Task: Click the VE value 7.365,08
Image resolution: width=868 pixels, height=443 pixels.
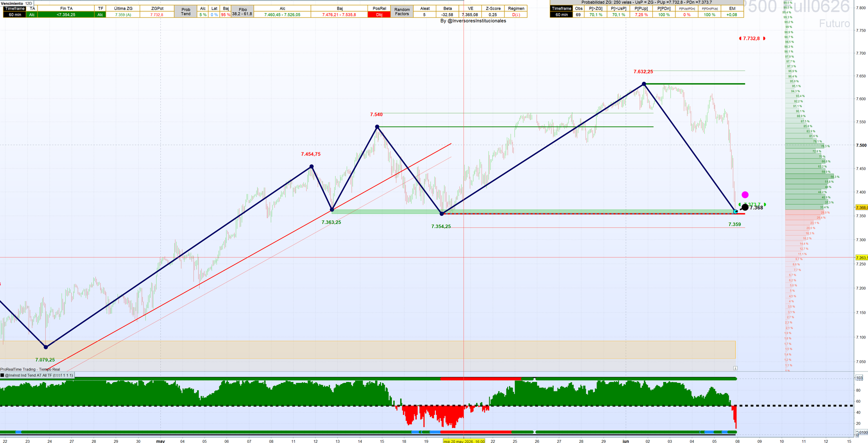Action: (470, 14)
